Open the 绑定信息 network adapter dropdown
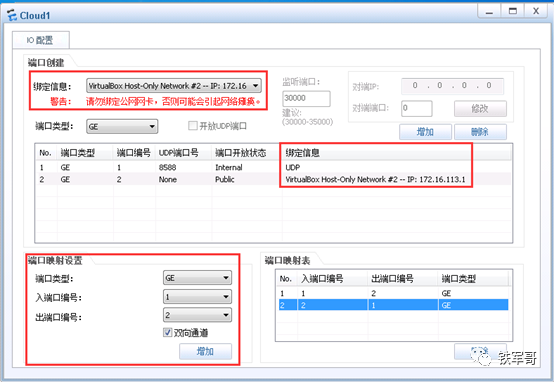The height and width of the screenshot is (382, 554). (174, 86)
